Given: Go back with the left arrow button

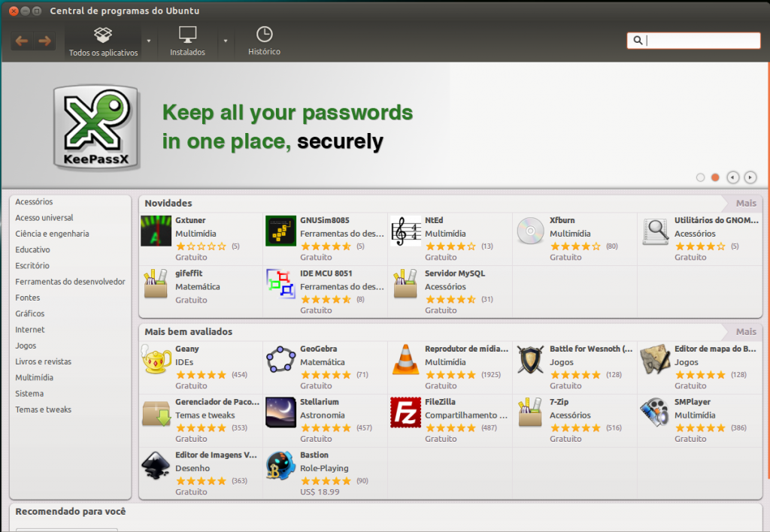Looking at the screenshot, I should [22, 41].
